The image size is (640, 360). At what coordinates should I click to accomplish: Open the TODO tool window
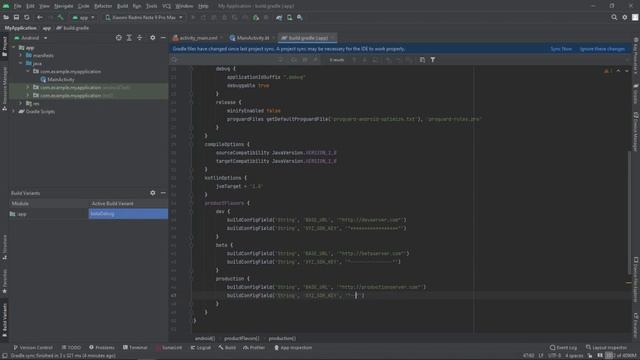pos(71,348)
